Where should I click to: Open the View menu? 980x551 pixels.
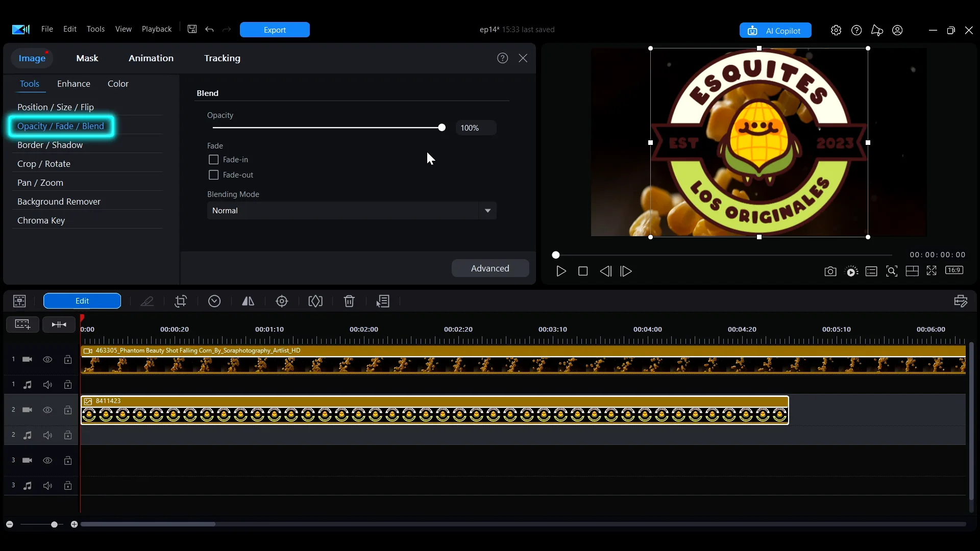pos(123,29)
